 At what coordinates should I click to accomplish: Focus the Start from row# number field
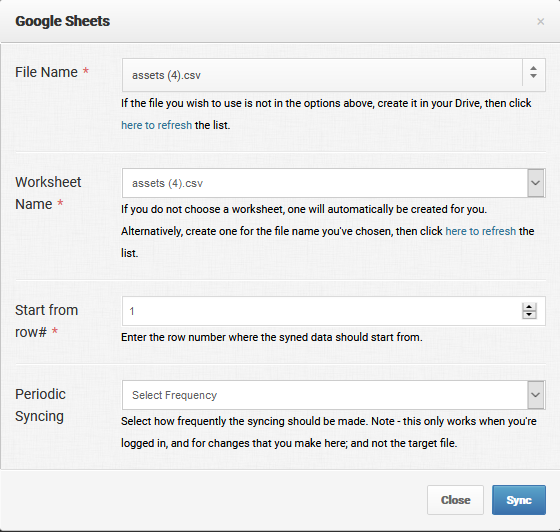point(334,311)
